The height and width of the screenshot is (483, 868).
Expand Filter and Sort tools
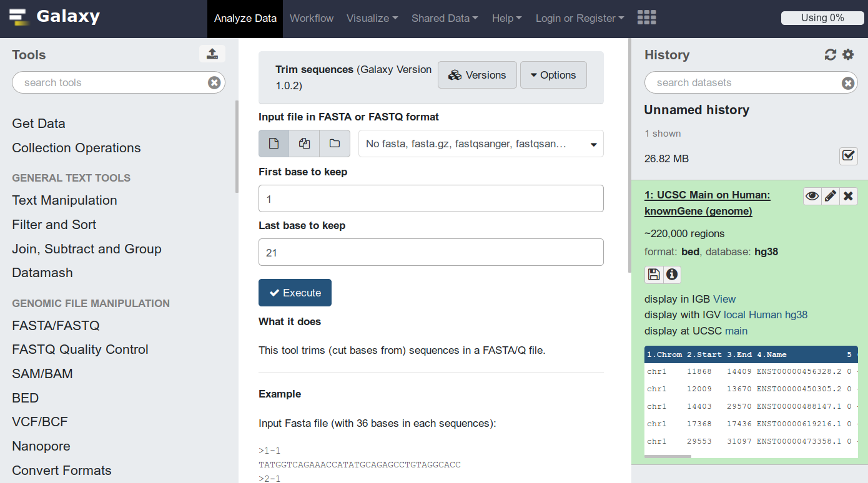[x=54, y=225]
